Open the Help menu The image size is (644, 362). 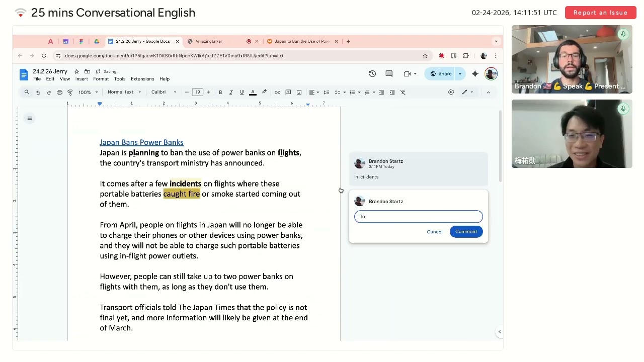165,79
